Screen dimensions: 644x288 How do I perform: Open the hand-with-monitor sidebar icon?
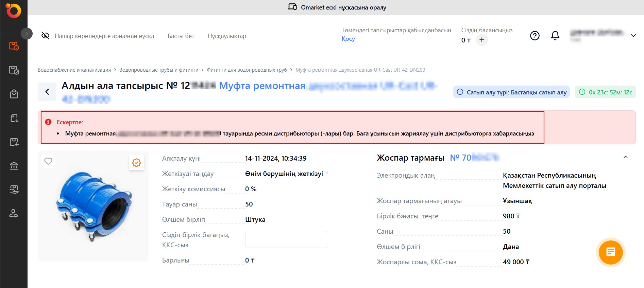tap(14, 189)
